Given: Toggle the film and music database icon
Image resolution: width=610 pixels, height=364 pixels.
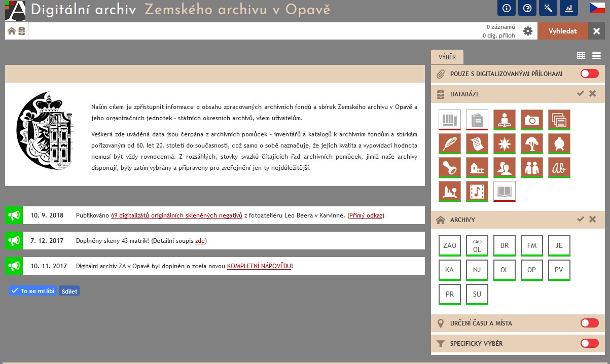Looking at the screenshot, I should (x=477, y=192).
